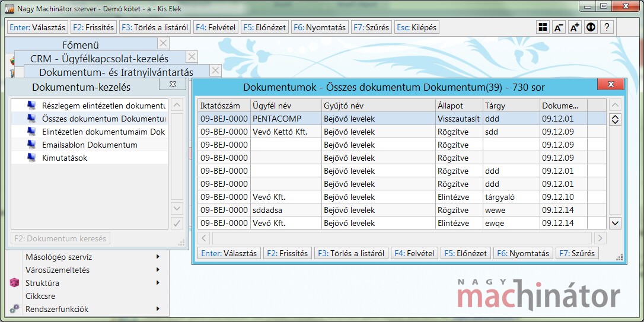Click the pink cube icon beside Struktúra
The width and height of the screenshot is (644, 322).
[15, 283]
